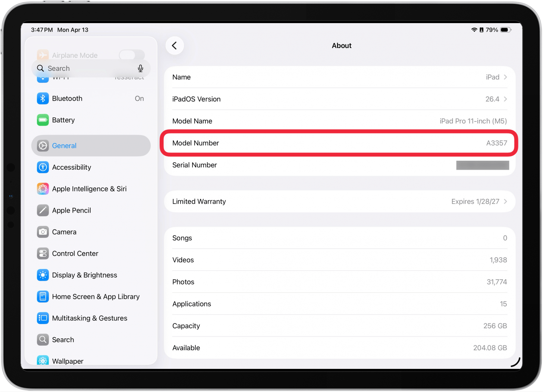Tap the Available 204.08 GB row
The height and width of the screenshot is (392, 543).
click(x=340, y=348)
